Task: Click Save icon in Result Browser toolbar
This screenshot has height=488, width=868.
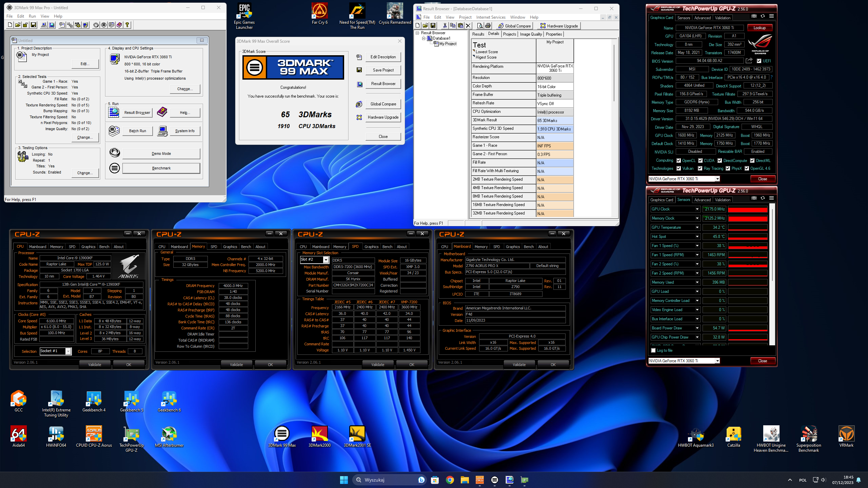Action: (433, 25)
